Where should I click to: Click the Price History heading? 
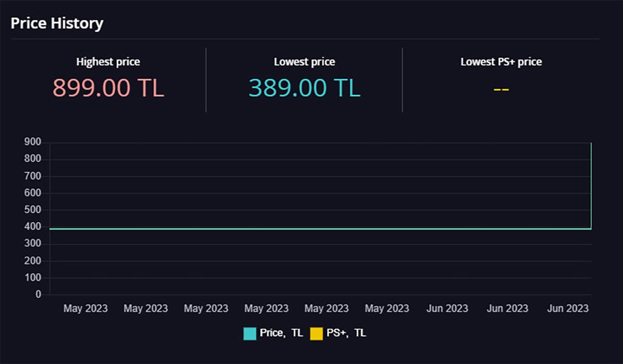pyautogui.click(x=57, y=23)
